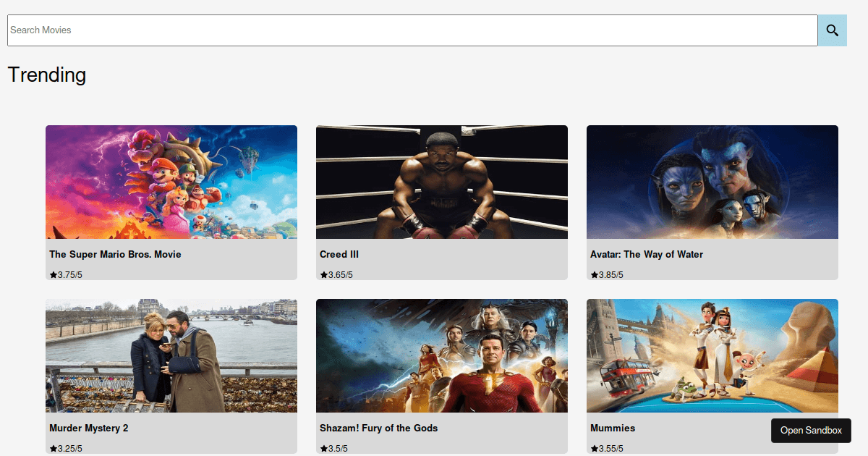Select the Avatar: The Way of Water poster
868x456 pixels.
[712, 182]
